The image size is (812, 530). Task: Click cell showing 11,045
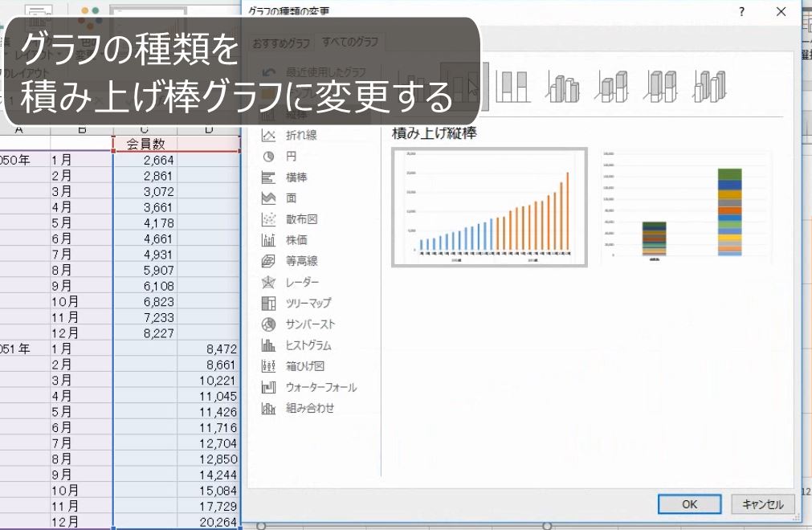[x=209, y=397]
